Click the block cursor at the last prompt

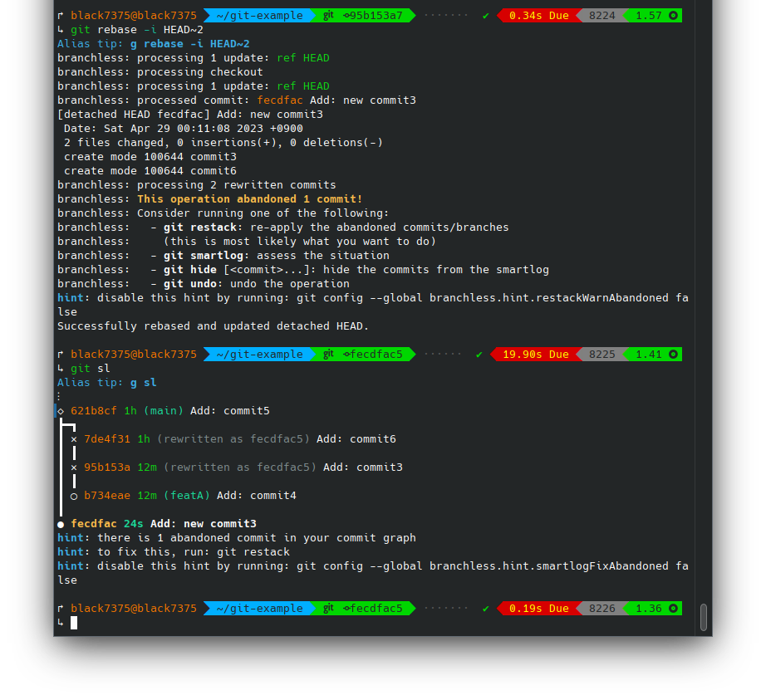pos(74,623)
